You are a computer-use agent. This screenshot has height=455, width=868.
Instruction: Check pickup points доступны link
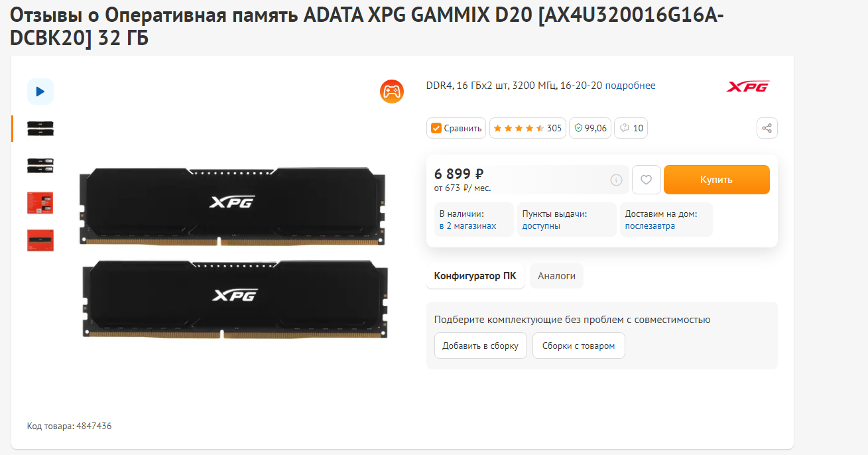tap(541, 226)
